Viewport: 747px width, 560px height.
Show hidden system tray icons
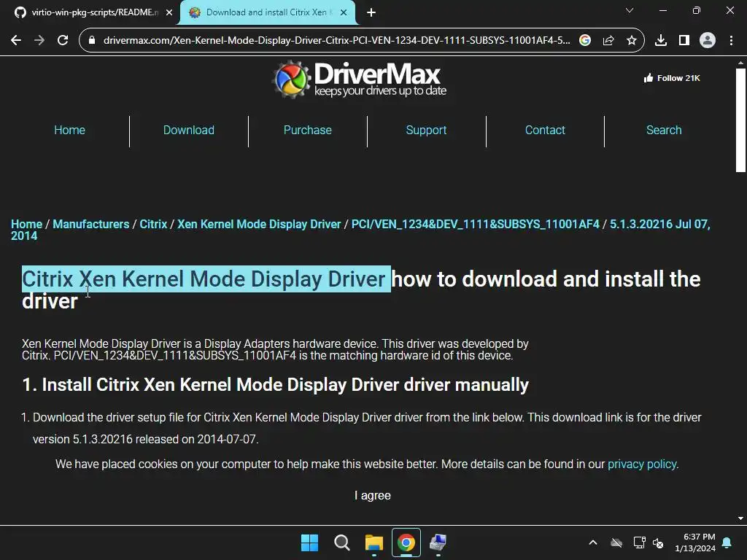tap(593, 542)
